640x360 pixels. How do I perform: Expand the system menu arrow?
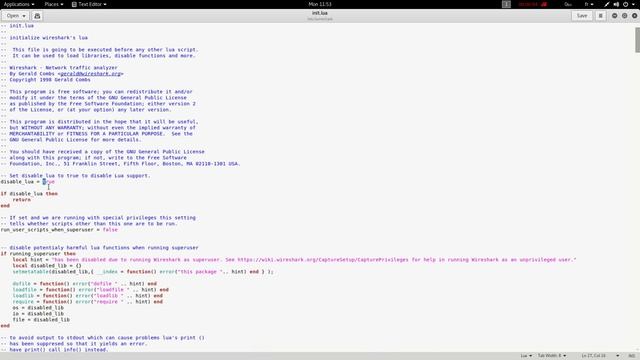click(633, 4)
